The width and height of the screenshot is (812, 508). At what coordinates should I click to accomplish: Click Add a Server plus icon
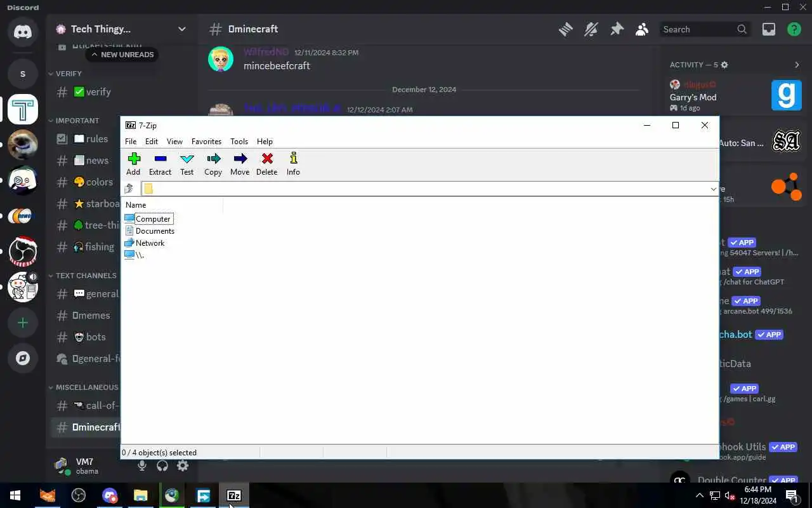click(x=23, y=323)
